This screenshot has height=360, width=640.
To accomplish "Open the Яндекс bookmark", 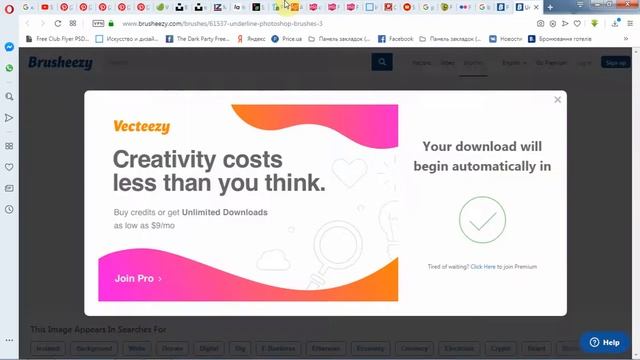I will point(251,39).
